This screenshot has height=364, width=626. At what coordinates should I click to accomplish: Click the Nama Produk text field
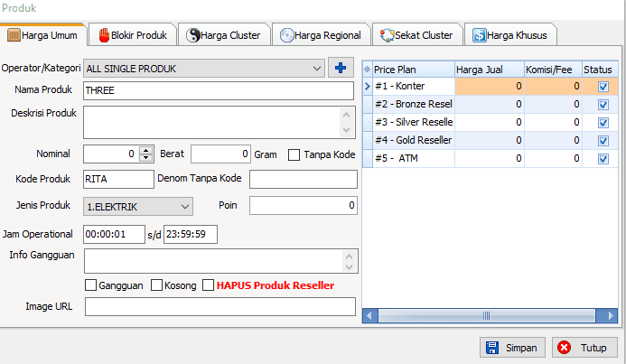pos(218,90)
